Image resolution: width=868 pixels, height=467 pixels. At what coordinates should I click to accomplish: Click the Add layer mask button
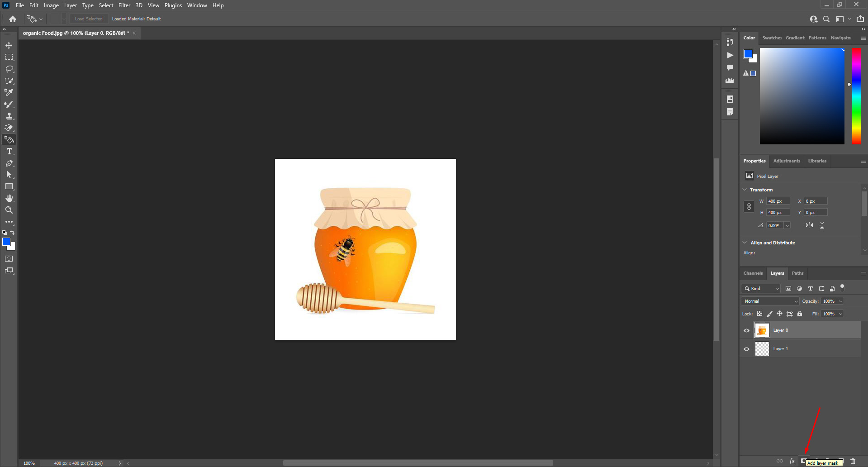click(x=803, y=461)
